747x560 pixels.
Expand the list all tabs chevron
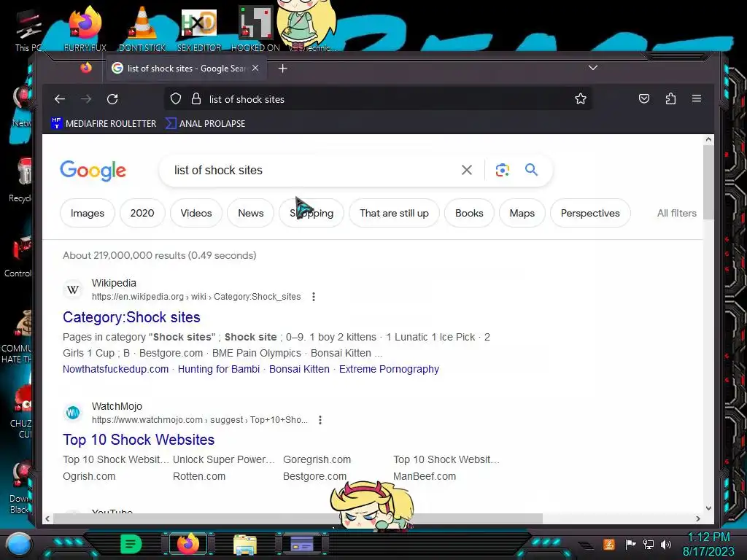592,68
